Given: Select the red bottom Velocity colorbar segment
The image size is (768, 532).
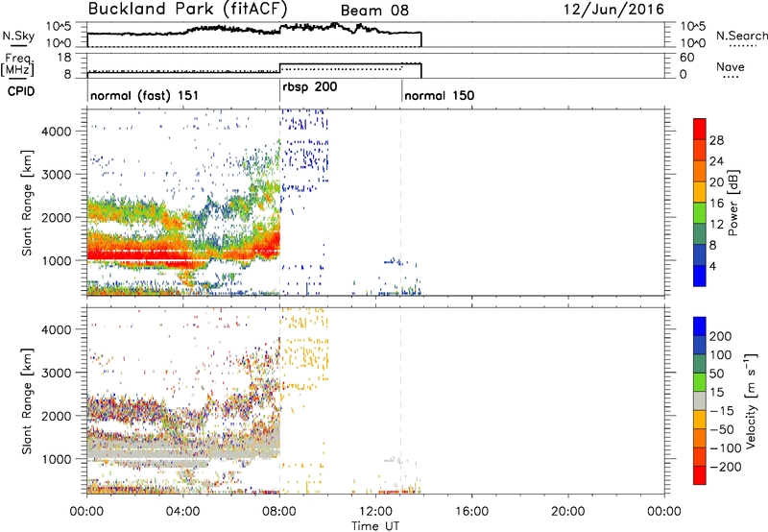Looking at the screenshot, I should click(700, 474).
